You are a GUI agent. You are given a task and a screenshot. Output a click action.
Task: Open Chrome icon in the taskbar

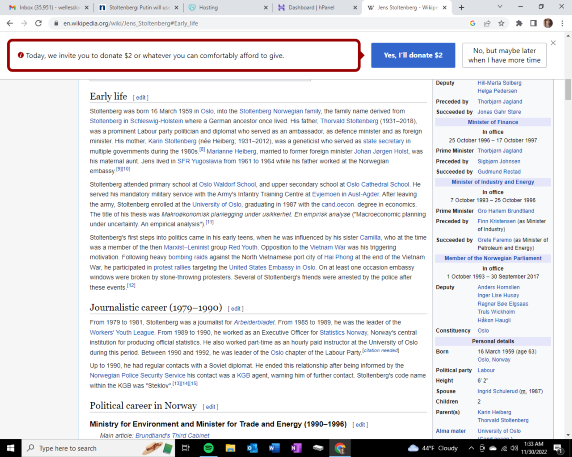340,448
